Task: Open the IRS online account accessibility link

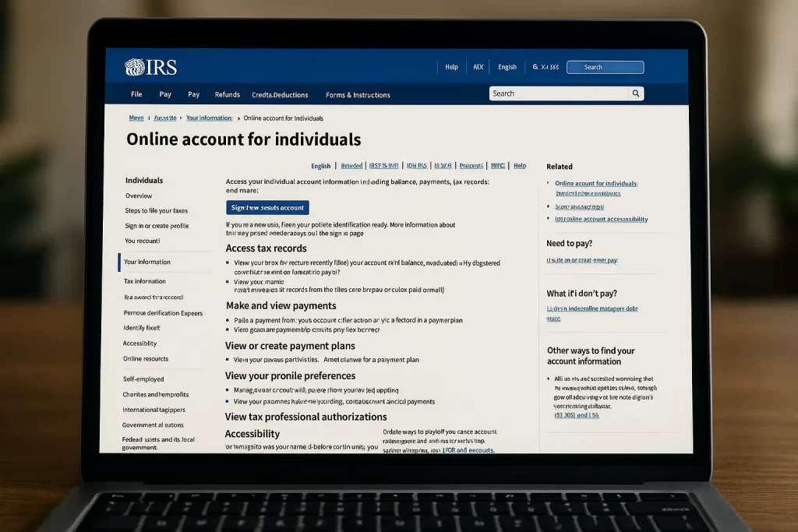Action: click(599, 219)
